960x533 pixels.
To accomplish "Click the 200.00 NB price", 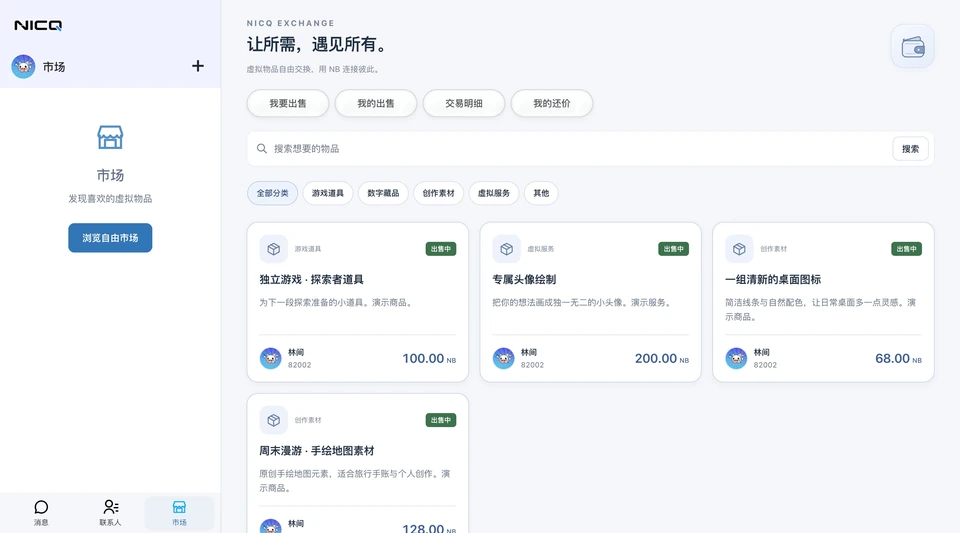I will (x=662, y=359).
